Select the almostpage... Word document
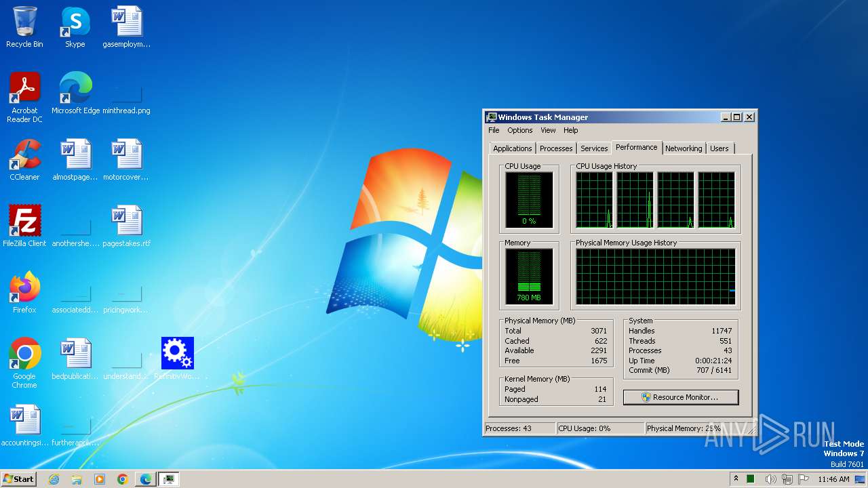The width and height of the screenshot is (868, 488). tap(75, 160)
